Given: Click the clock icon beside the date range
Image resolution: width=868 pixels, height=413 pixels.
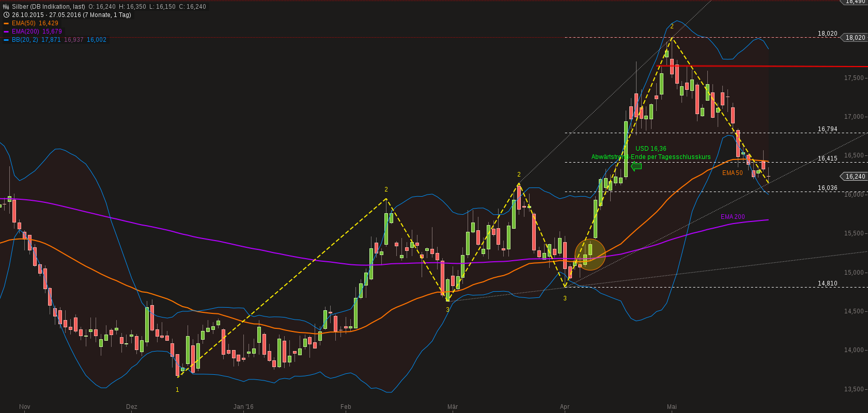Looking at the screenshot, I should click(x=6, y=15).
